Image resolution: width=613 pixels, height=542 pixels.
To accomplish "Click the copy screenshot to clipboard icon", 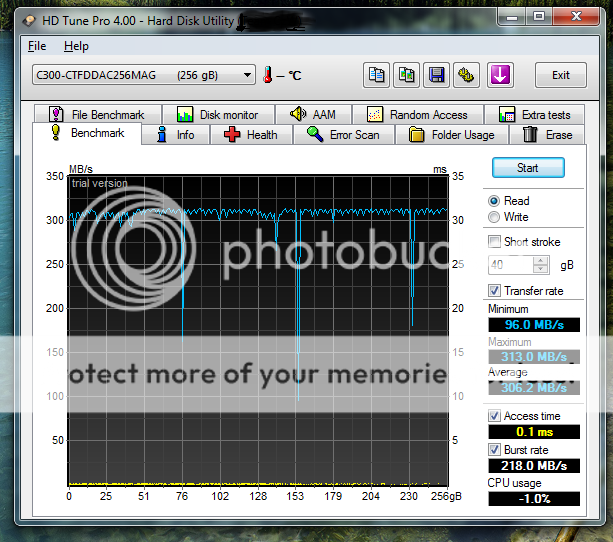I will coord(407,75).
